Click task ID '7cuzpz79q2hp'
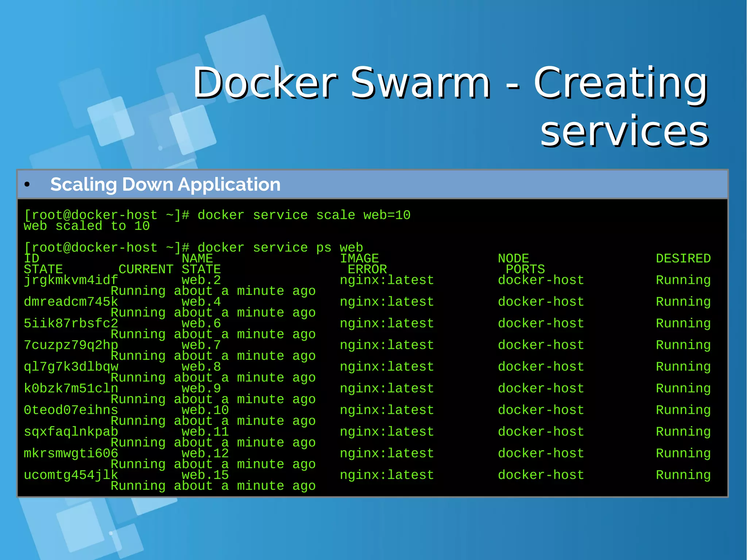The width and height of the screenshot is (747, 560). (x=71, y=345)
